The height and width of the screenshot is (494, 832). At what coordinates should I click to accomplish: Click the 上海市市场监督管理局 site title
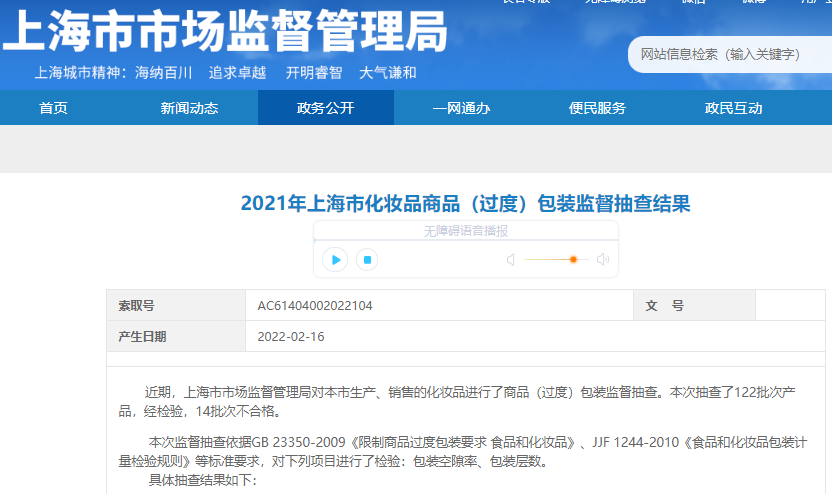[225, 31]
